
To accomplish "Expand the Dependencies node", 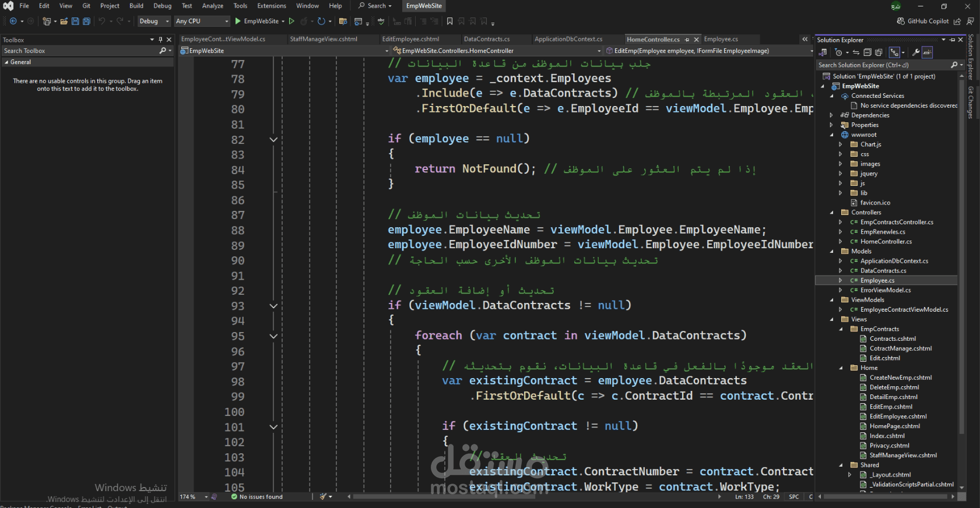I will tap(832, 115).
